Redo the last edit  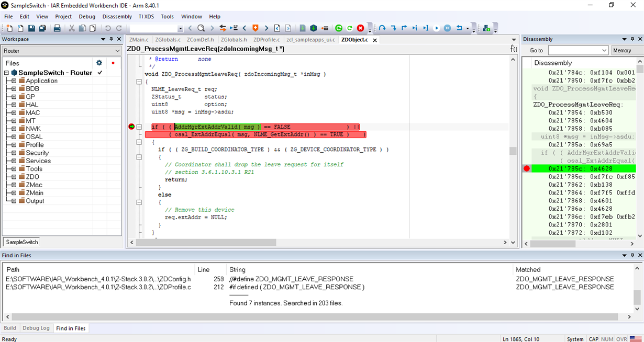click(119, 28)
